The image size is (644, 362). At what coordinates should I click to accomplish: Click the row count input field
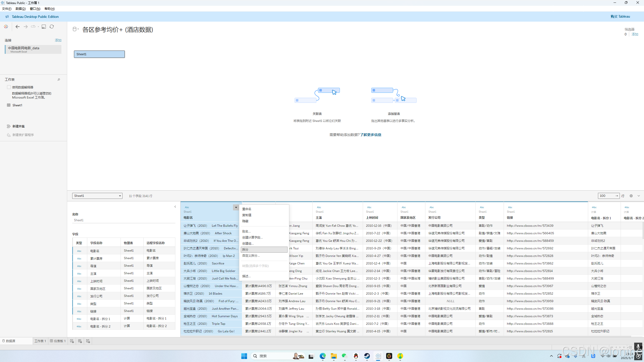pyautogui.click(x=606, y=196)
